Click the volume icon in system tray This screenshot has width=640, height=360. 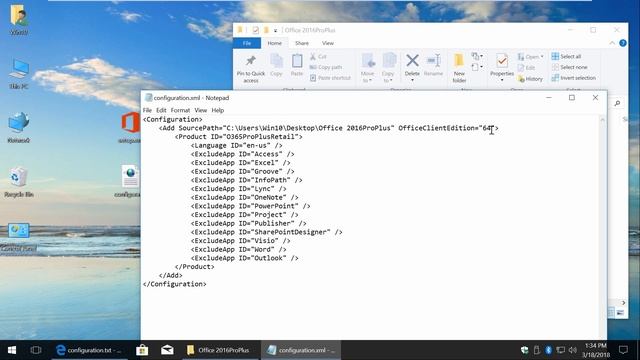pyautogui.click(x=573, y=350)
